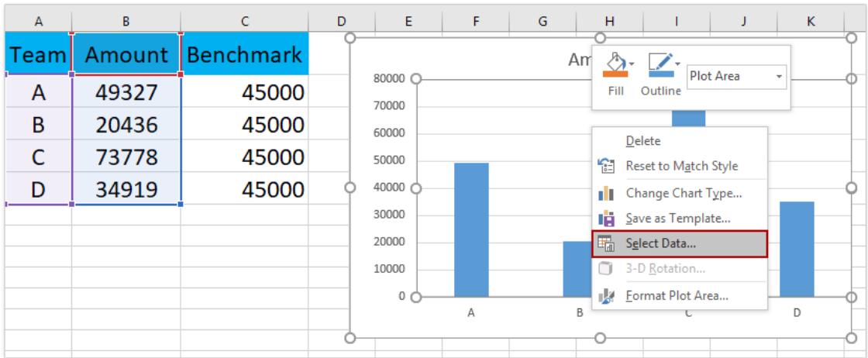Select cell with value 20436
This screenshot has height=358, width=868.
point(126,125)
